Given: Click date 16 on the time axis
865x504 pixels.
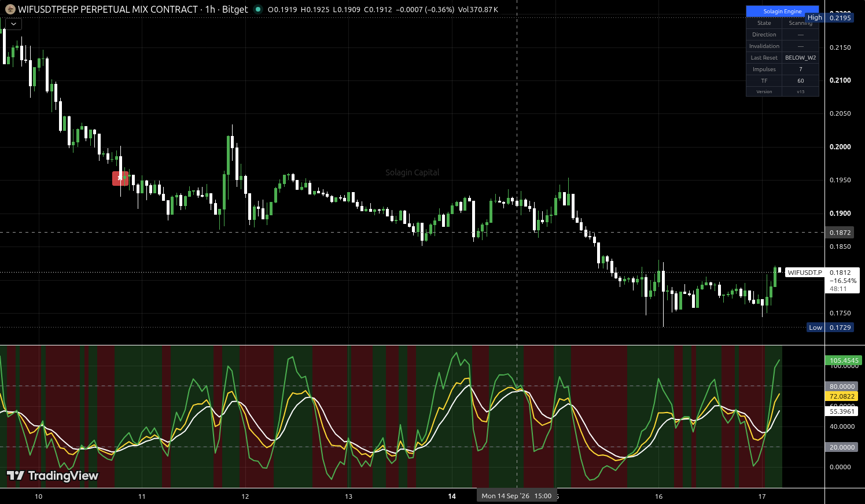Looking at the screenshot, I should point(658,496).
